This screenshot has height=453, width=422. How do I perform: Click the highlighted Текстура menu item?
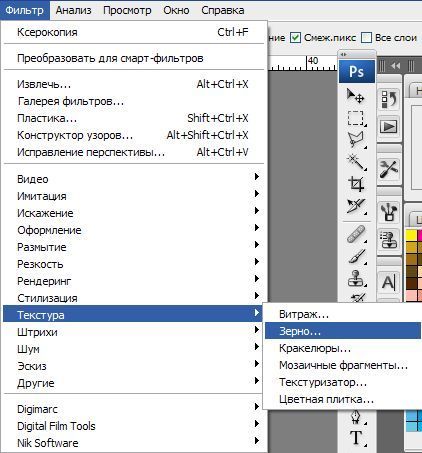(x=134, y=315)
